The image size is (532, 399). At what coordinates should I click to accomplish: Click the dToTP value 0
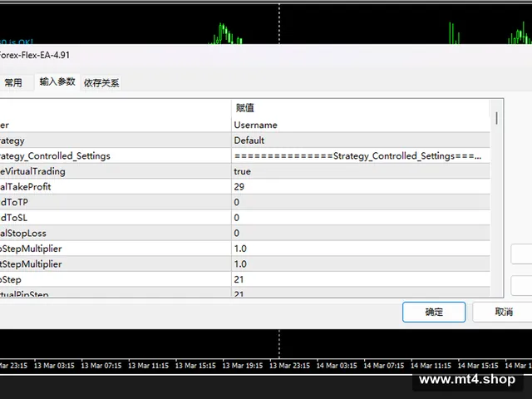coord(361,202)
